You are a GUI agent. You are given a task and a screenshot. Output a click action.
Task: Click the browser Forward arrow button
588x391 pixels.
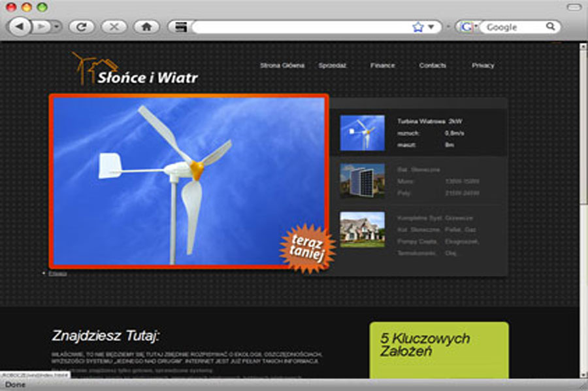point(41,27)
